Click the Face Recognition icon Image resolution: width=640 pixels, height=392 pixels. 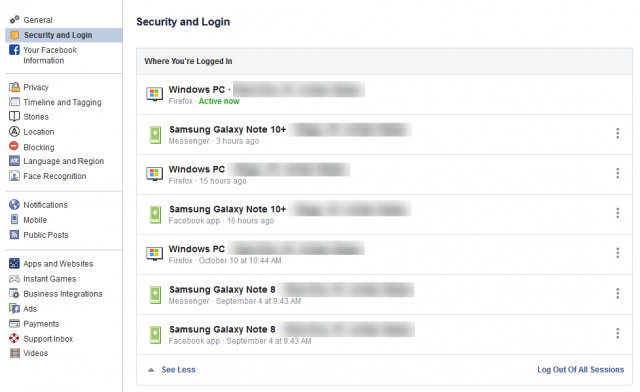pos(14,176)
